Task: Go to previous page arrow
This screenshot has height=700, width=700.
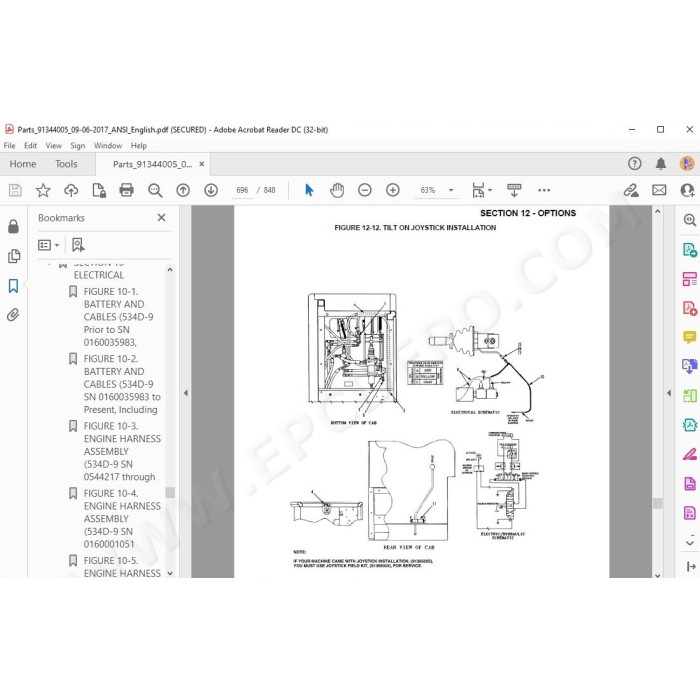Action: [x=183, y=190]
